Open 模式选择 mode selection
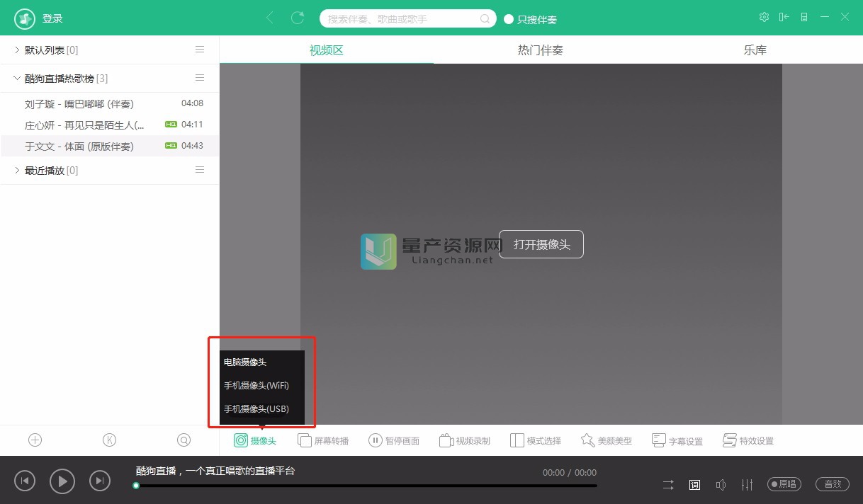This screenshot has height=504, width=863. [536, 440]
